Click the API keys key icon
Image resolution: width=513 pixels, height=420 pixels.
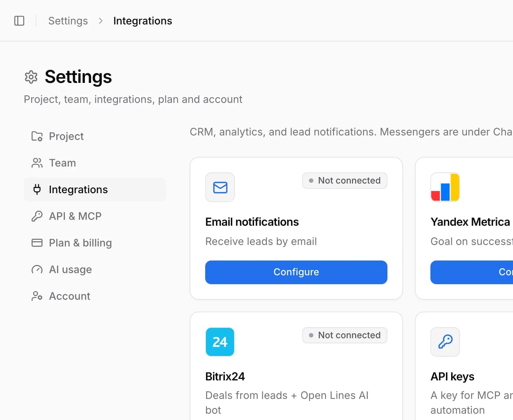[445, 342]
